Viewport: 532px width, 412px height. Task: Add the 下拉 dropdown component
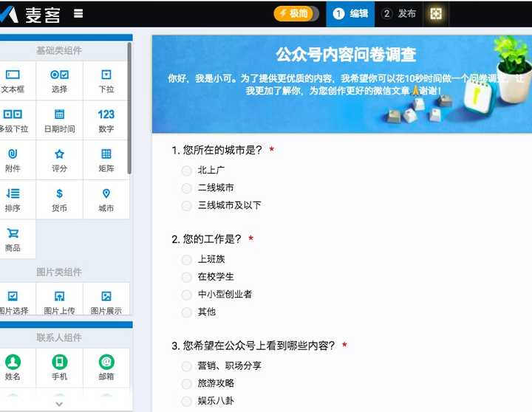pos(106,81)
